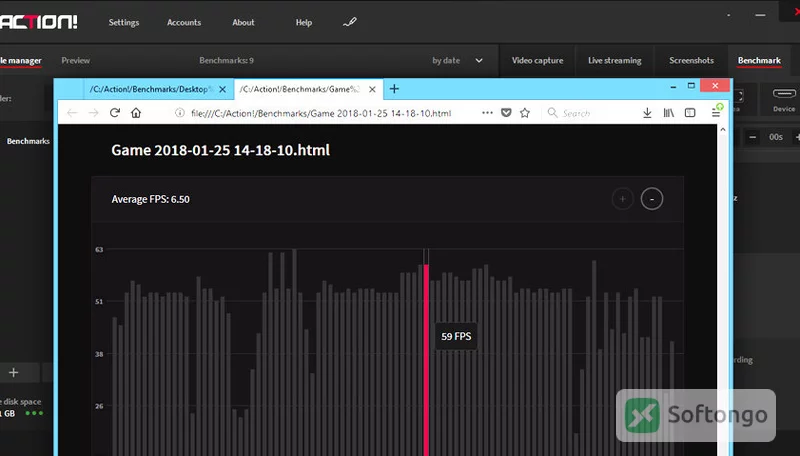Click the green disk space dots indicator
800x456 pixels.
[34, 413]
